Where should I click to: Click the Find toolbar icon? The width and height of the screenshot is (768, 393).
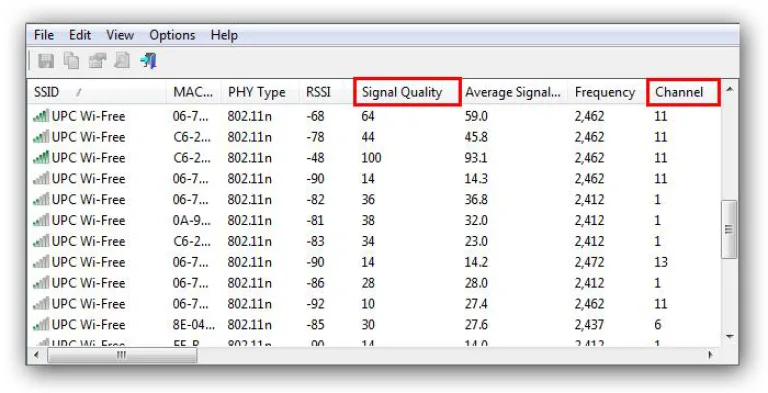122,61
